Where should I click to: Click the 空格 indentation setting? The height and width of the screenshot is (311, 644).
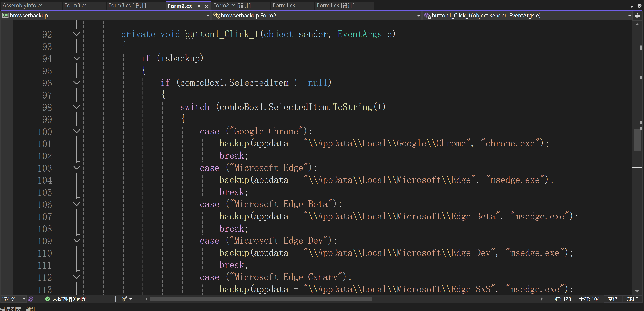click(x=612, y=299)
